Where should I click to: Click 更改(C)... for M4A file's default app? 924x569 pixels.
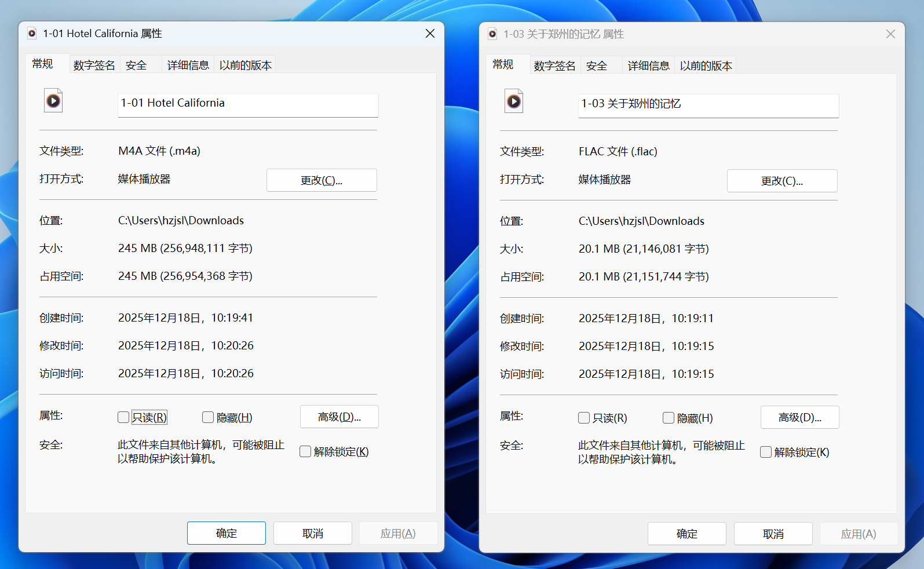(x=322, y=180)
